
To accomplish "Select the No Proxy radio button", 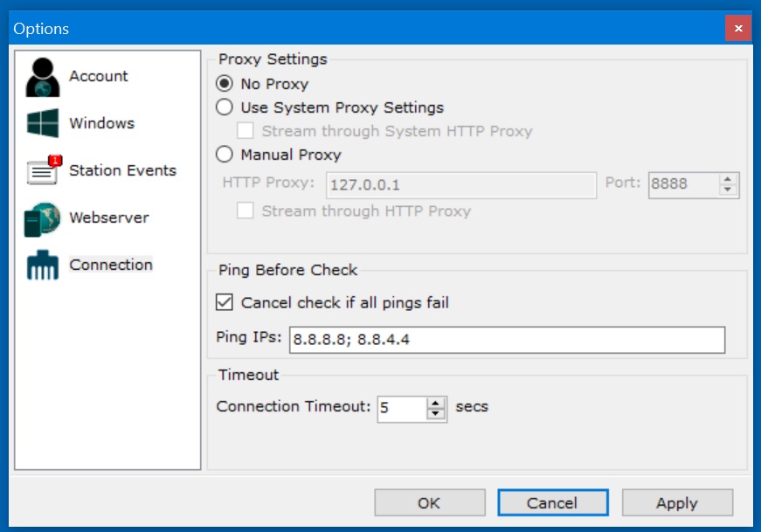I will 225,84.
